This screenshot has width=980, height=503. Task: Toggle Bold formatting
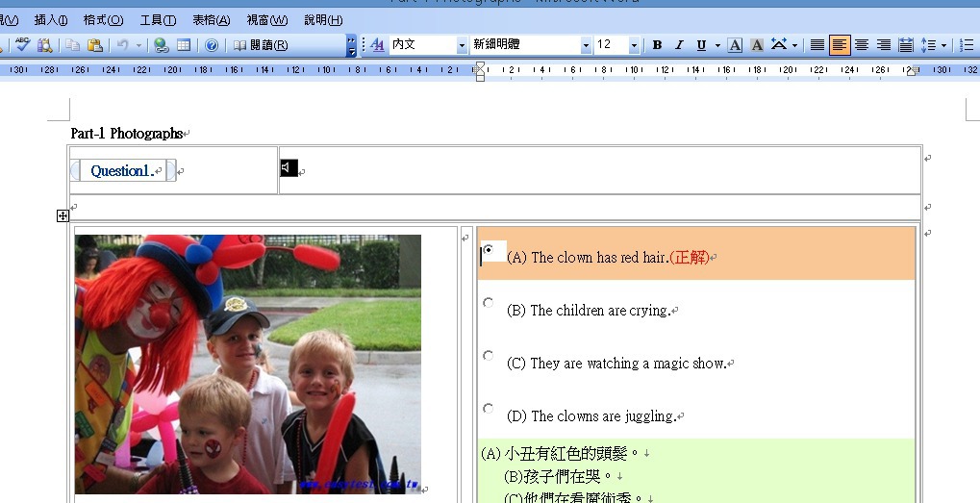[x=657, y=45]
